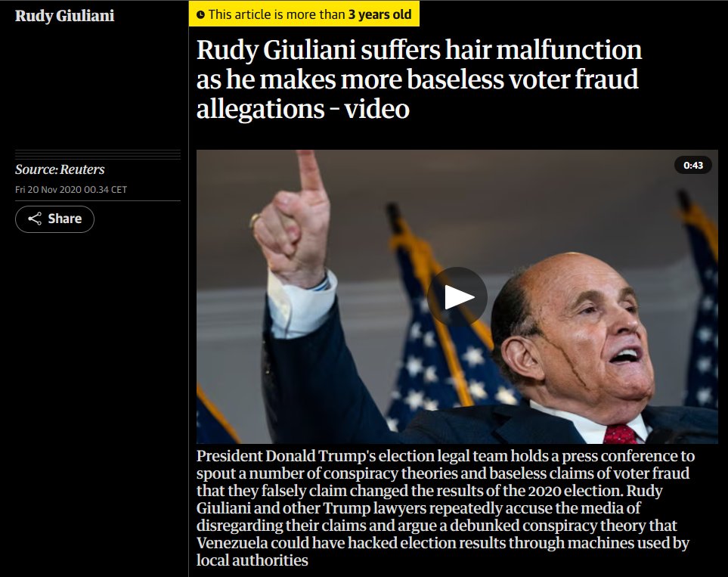Click the triple divider line above Source

coord(98,155)
